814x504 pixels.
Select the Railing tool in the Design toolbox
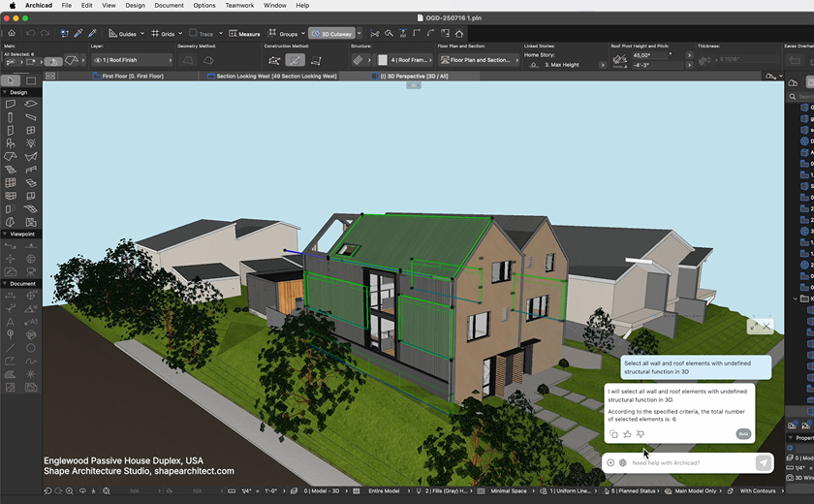coord(31,170)
